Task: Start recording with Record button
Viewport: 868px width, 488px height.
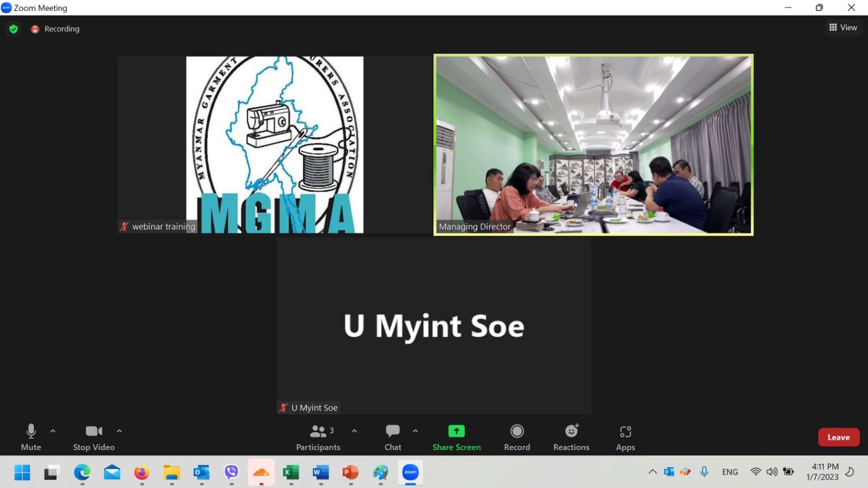Action: click(x=517, y=437)
